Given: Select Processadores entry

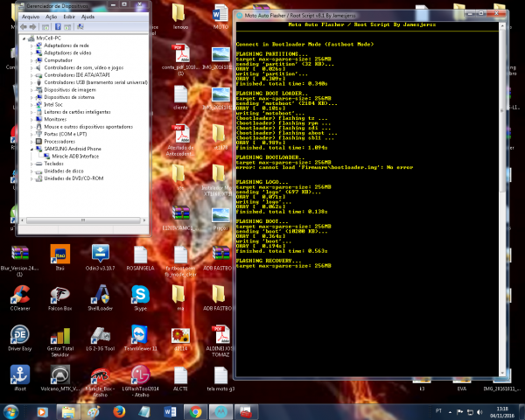Looking at the screenshot, I should (x=59, y=142).
